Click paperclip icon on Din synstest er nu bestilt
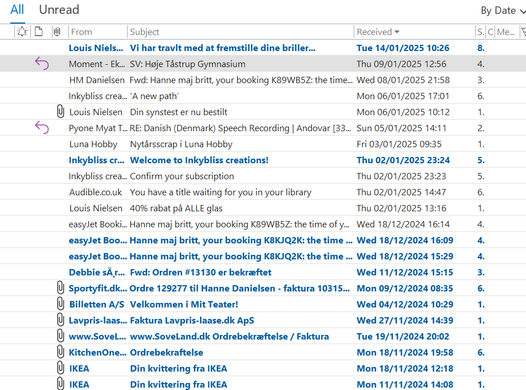 tap(60, 112)
